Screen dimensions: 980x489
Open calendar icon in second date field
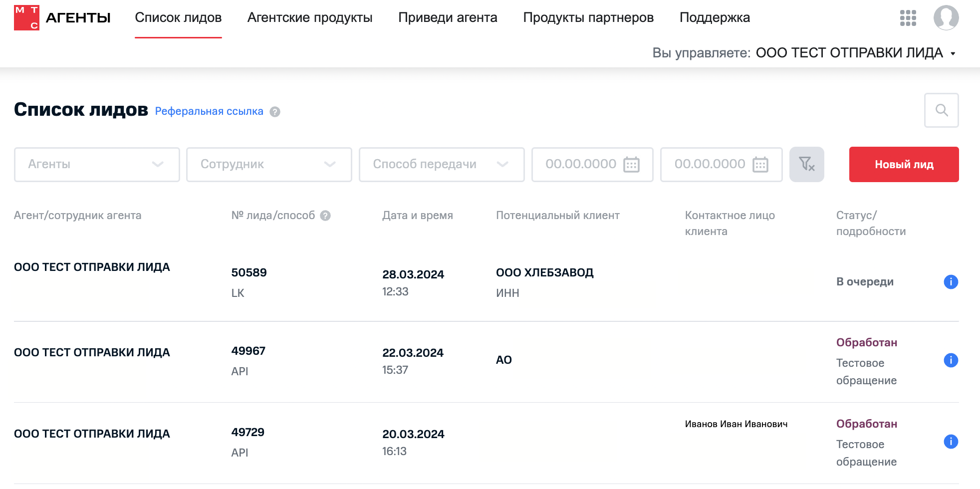760,164
